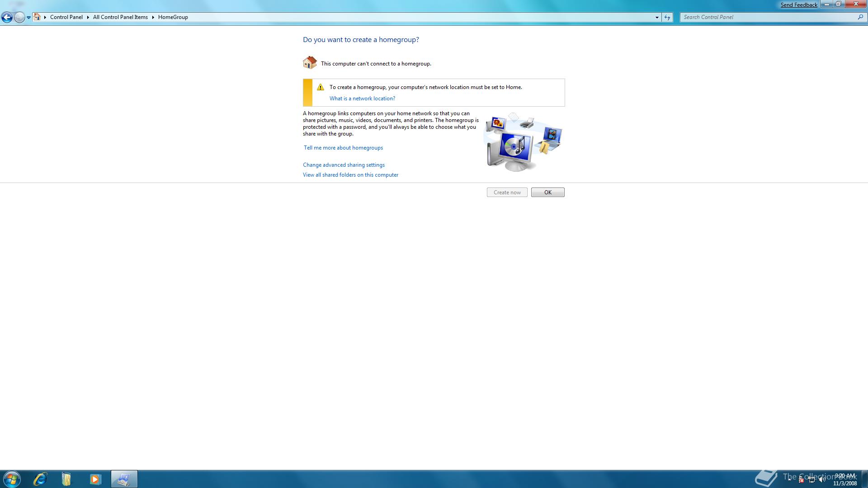
Task: Open Change advanced sharing settings
Action: coord(344,165)
